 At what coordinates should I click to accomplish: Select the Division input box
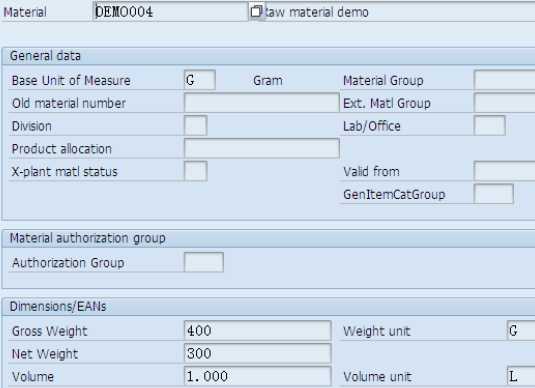(x=196, y=126)
